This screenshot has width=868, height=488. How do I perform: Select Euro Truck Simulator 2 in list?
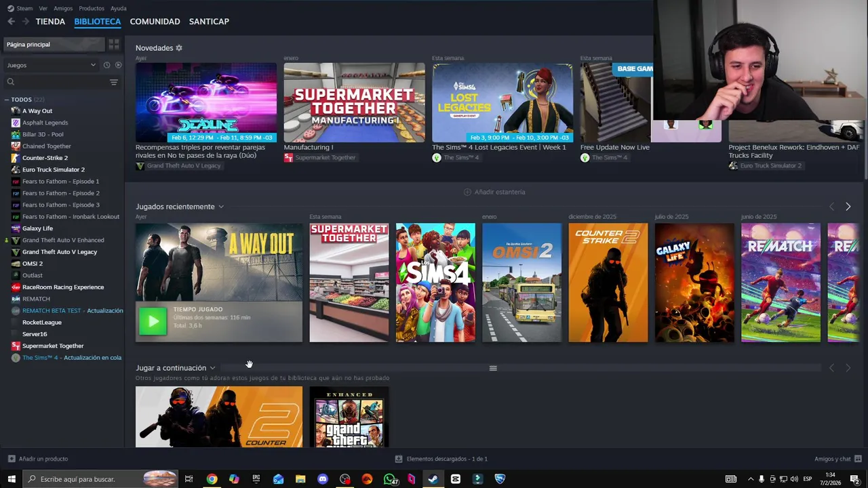click(x=54, y=169)
